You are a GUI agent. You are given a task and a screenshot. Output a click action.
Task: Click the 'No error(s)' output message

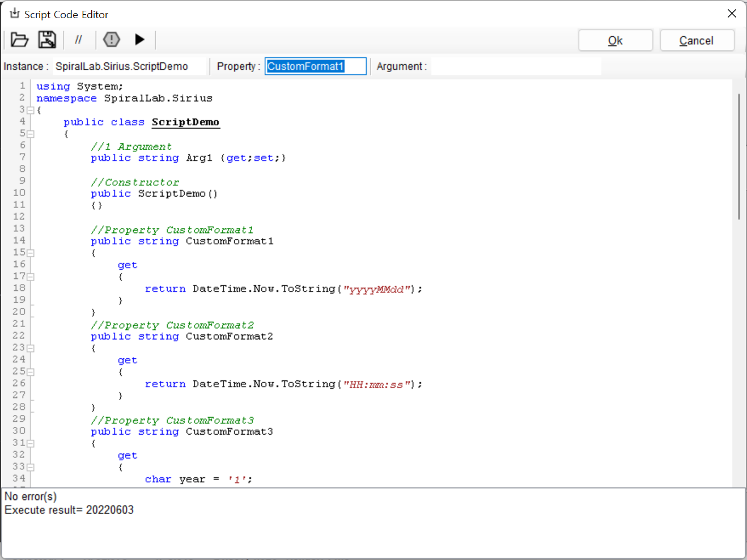tap(31, 497)
